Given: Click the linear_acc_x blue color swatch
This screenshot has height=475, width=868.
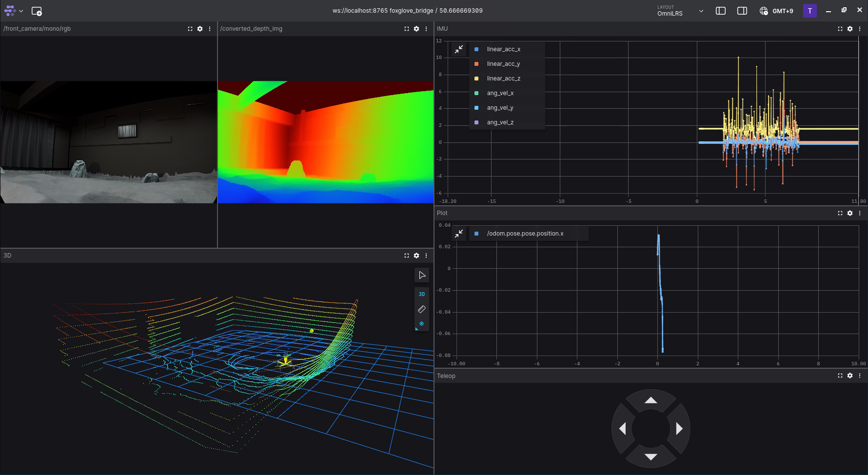Looking at the screenshot, I should pyautogui.click(x=476, y=49).
